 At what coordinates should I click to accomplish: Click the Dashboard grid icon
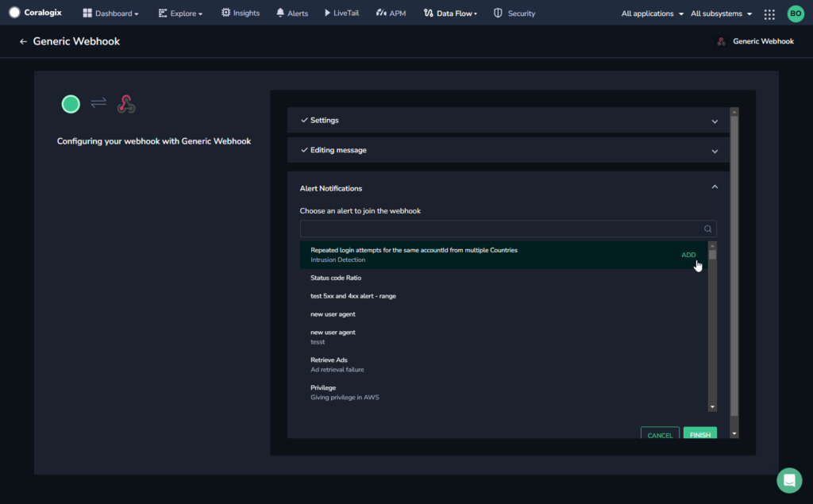coord(87,13)
